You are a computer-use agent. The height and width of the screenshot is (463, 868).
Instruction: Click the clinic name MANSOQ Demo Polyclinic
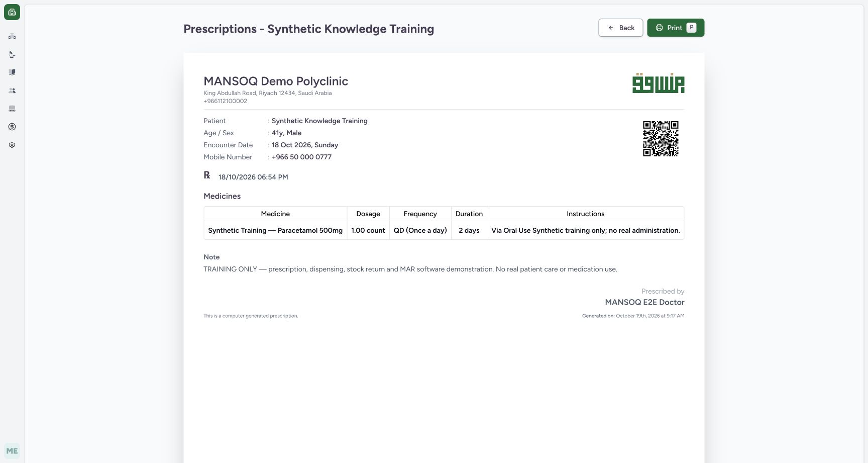[276, 81]
